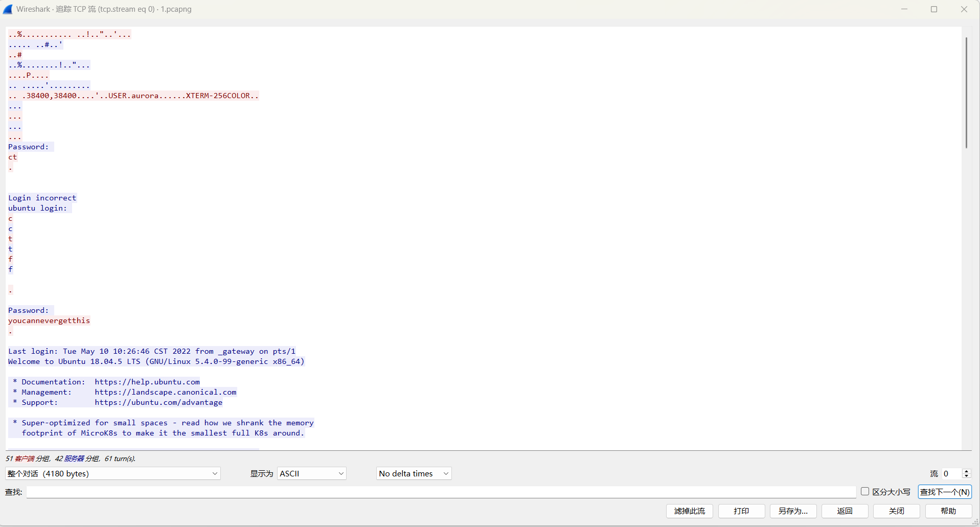
Task: Decrement the stream number with down arrow
Action: [966, 476]
